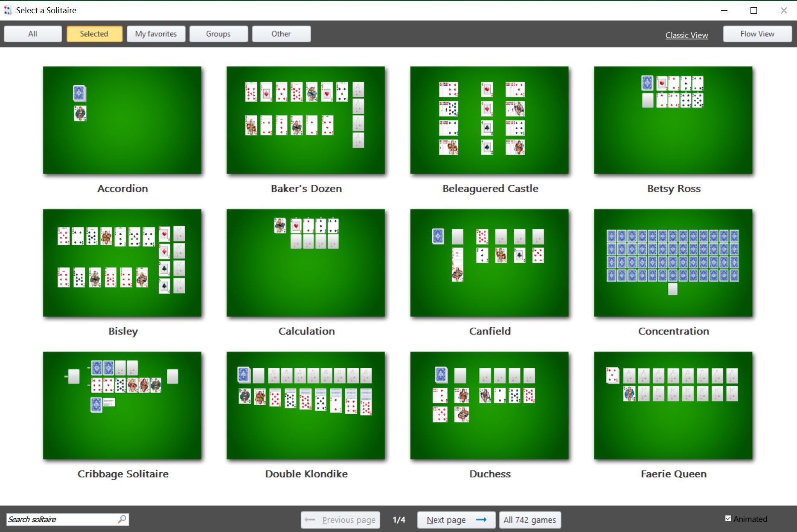This screenshot has width=797, height=532.
Task: Choose the Beleaguered Castle thumbnail
Action: coord(489,120)
